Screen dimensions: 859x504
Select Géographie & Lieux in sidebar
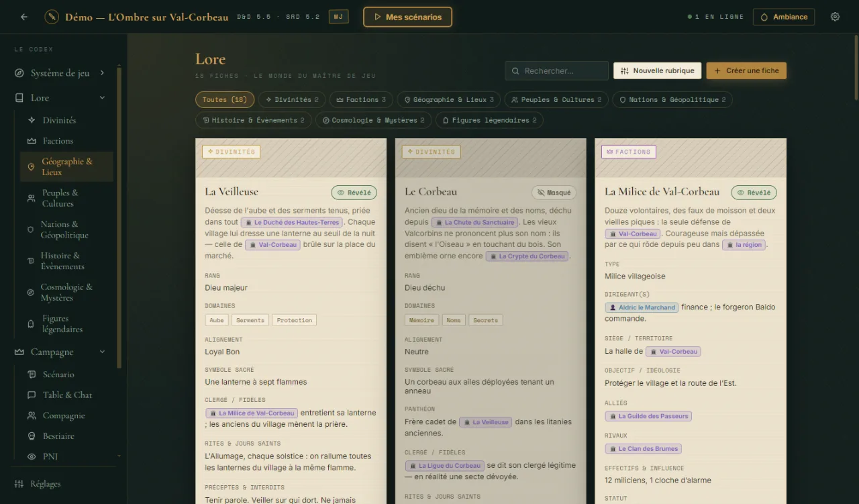pos(66,166)
